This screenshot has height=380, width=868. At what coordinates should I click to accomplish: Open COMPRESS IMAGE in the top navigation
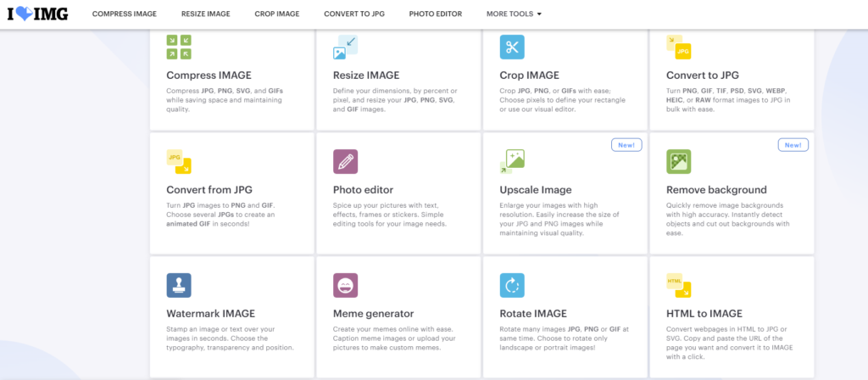pyautogui.click(x=125, y=14)
